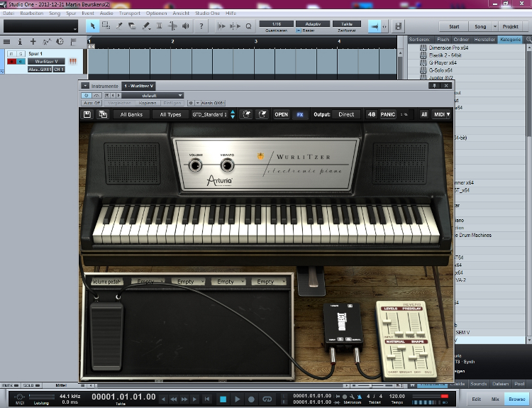
Task: Click the Vibrato knob on the Wurlitzer
Action: pyautogui.click(x=227, y=165)
